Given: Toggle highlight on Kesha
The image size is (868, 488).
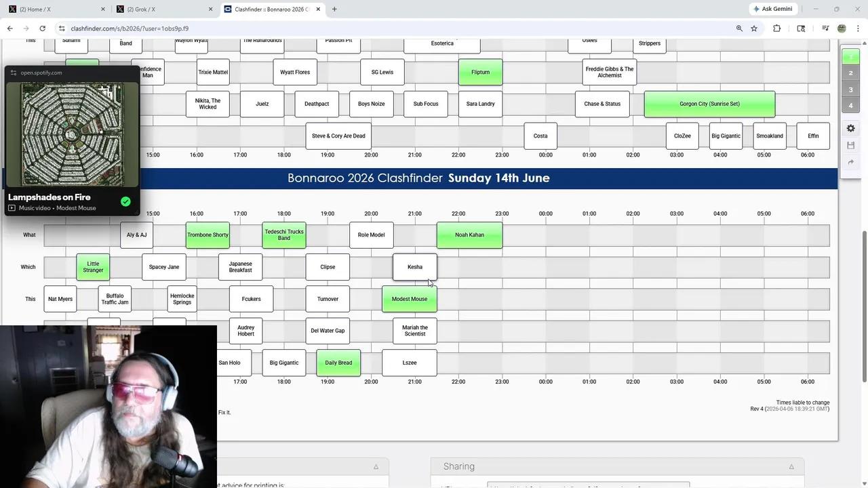Looking at the screenshot, I should pos(415,267).
